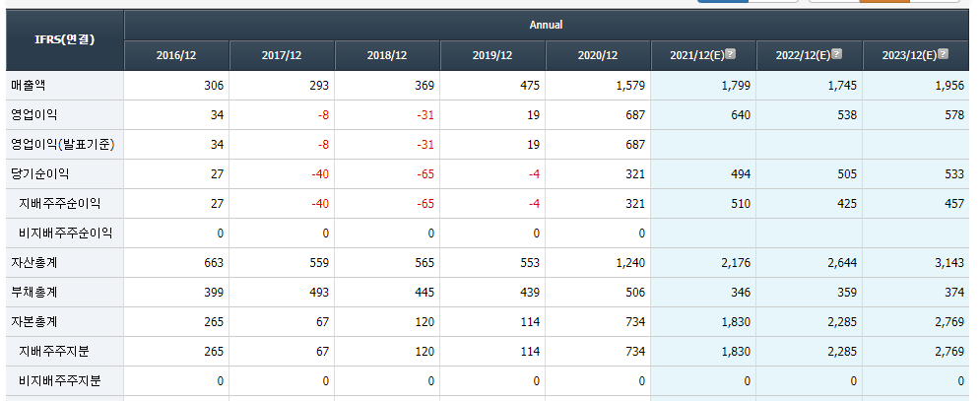Screen dimensions: 980x401
Task: Click 2,285 in the 지배주주지분 row
Action: (x=842, y=352)
